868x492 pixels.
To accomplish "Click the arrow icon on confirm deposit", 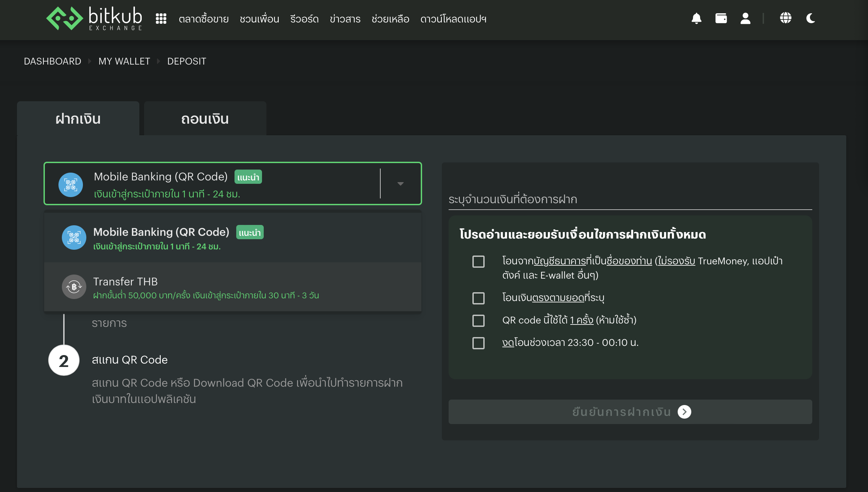I will [684, 412].
